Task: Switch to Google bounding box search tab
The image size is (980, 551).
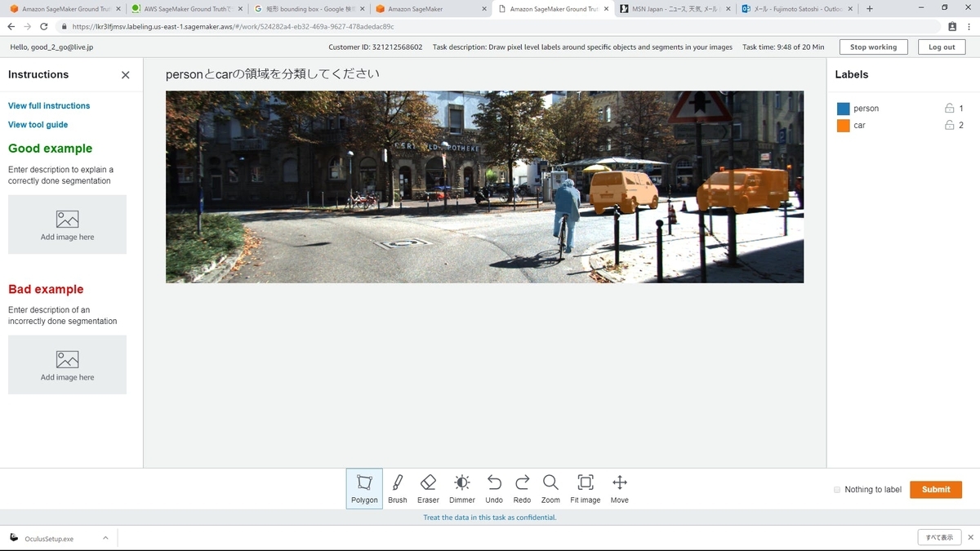Action: 309,9
